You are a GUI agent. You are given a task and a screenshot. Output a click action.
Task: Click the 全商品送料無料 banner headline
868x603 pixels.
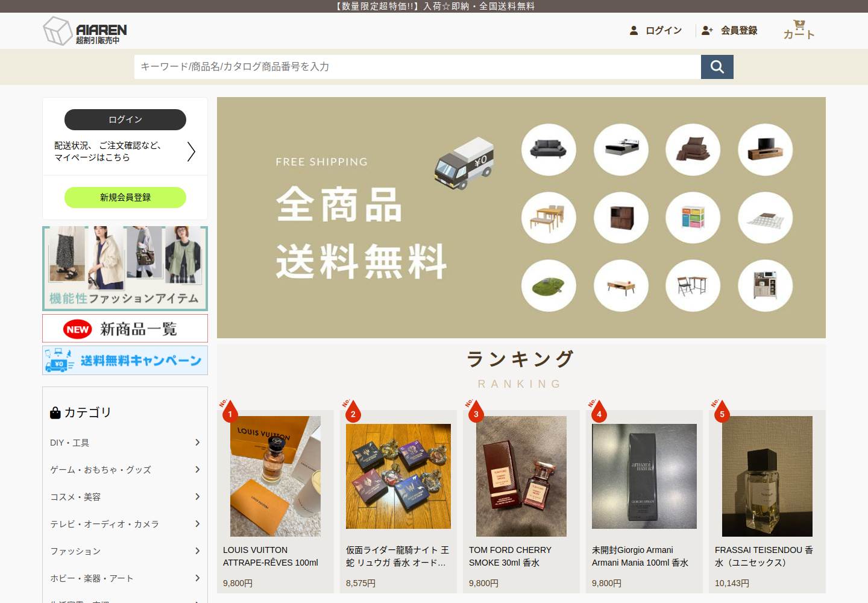[362, 233]
